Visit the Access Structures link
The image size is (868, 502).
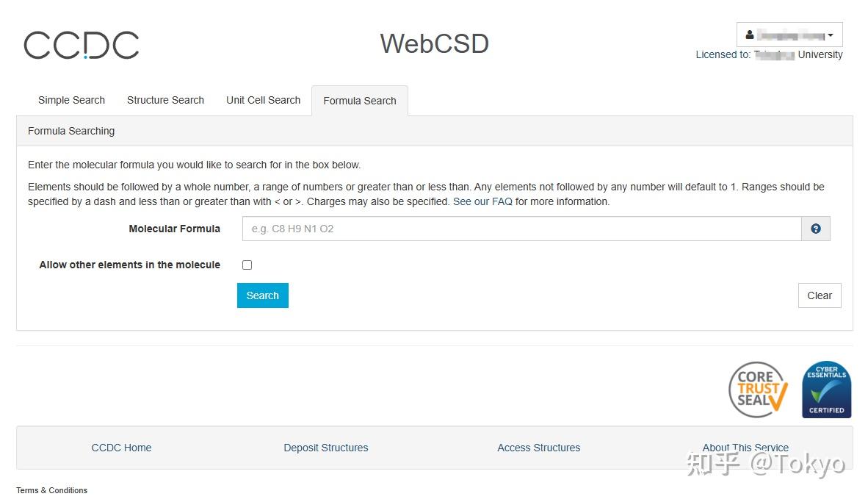click(x=538, y=448)
